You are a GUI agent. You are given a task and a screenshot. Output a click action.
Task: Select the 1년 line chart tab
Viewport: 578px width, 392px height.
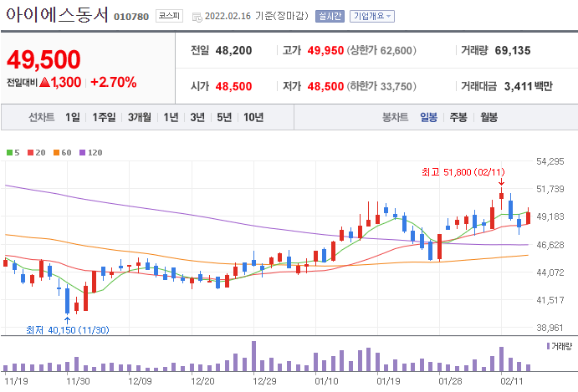click(x=171, y=117)
